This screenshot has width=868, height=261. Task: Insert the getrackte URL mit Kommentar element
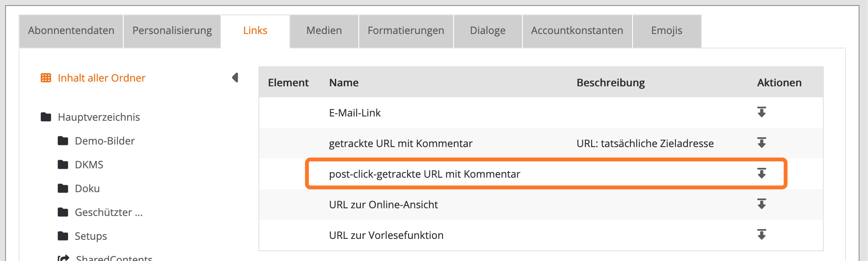761,143
